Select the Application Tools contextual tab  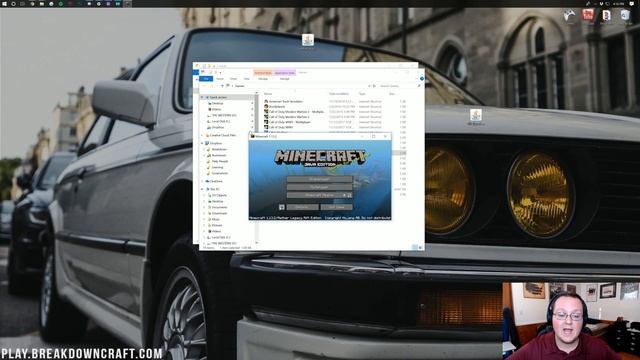[284, 73]
